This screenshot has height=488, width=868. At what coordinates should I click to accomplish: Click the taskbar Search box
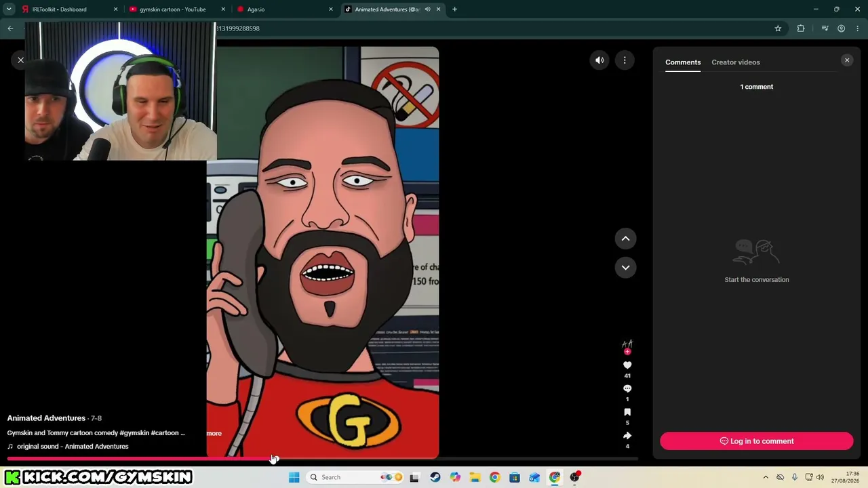(x=355, y=477)
